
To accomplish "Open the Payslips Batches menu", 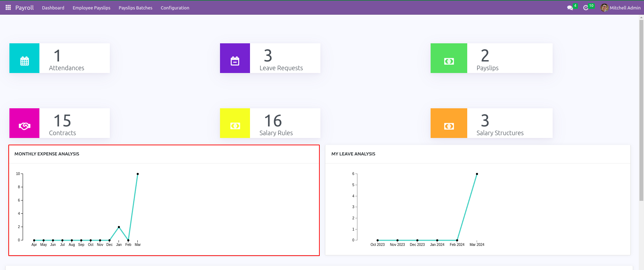I will [x=135, y=8].
